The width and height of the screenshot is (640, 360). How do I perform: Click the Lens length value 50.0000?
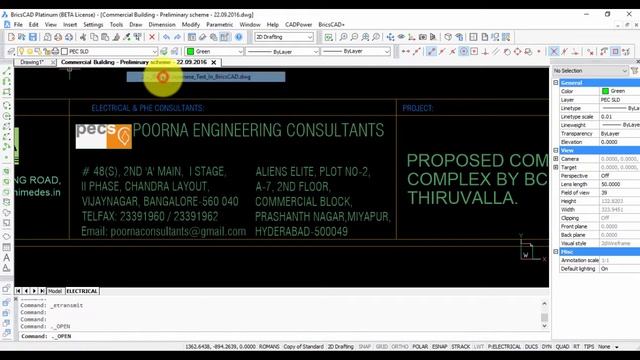(611, 184)
